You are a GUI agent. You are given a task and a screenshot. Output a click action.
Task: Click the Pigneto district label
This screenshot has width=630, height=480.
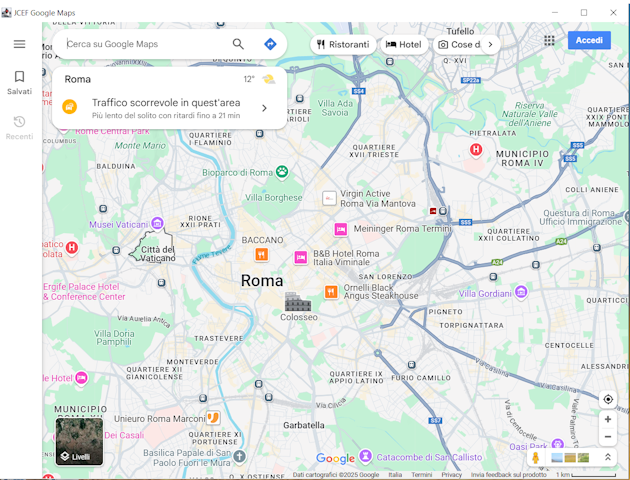click(x=446, y=312)
